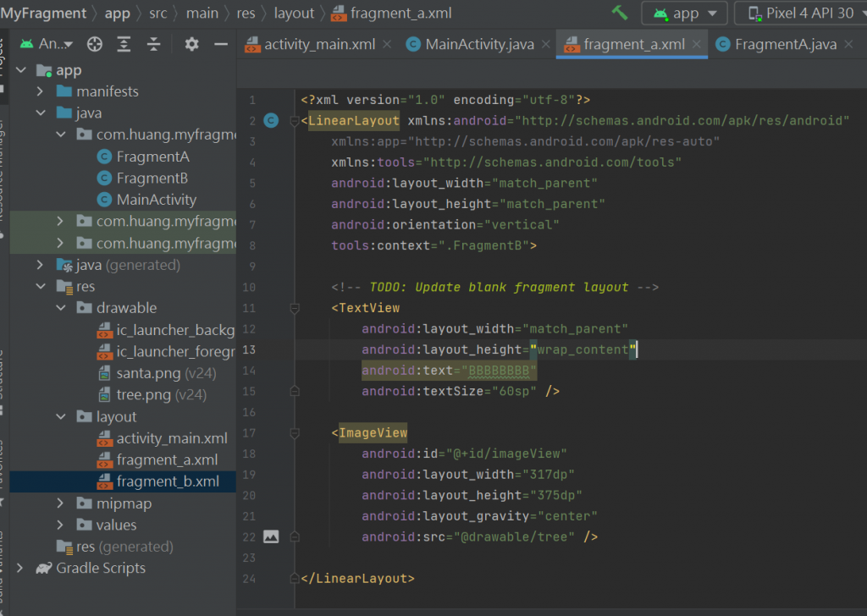Click the layout breadcrumb in navigation bar
867x616 pixels.
point(294,13)
